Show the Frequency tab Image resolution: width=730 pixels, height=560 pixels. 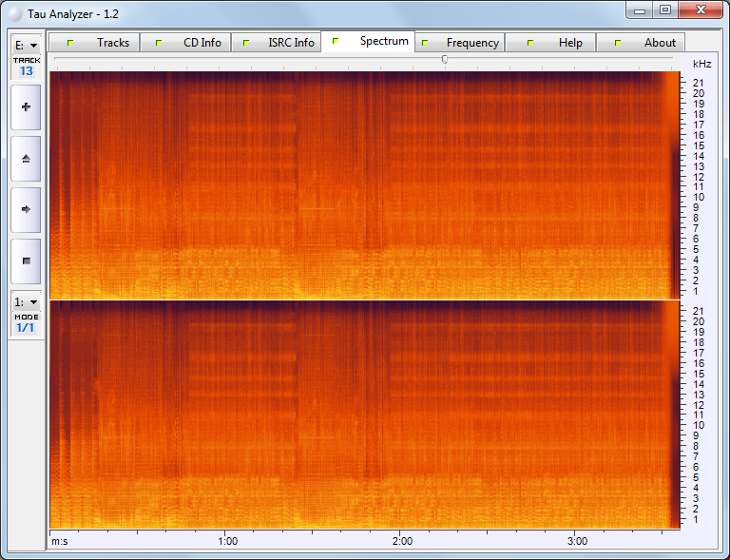click(460, 43)
